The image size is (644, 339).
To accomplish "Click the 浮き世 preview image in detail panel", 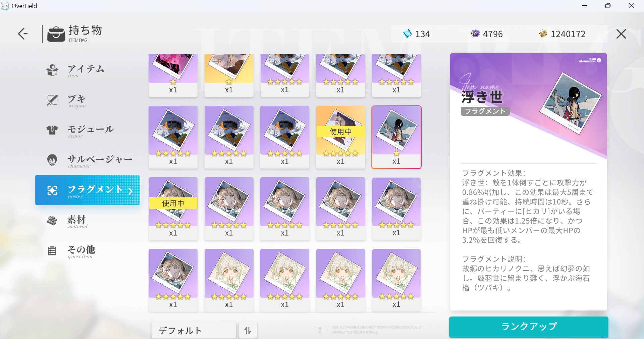I will [x=571, y=103].
